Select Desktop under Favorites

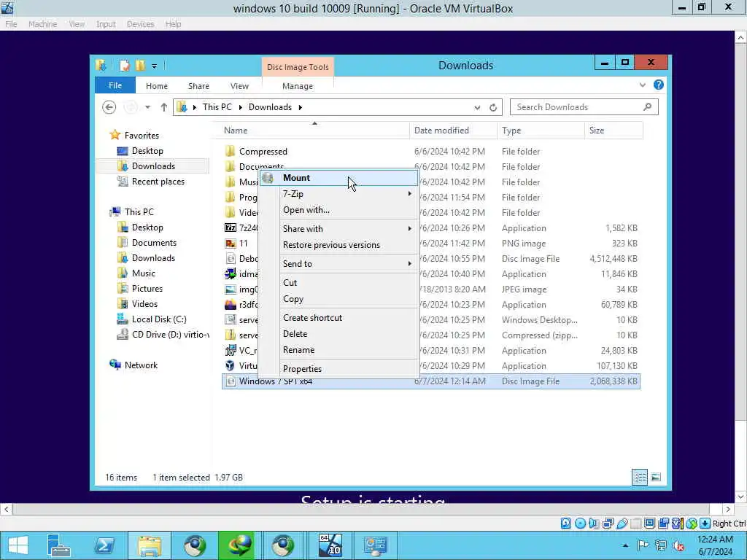pos(147,151)
